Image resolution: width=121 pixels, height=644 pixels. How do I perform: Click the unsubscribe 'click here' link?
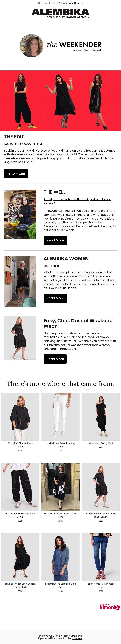tap(77, 638)
